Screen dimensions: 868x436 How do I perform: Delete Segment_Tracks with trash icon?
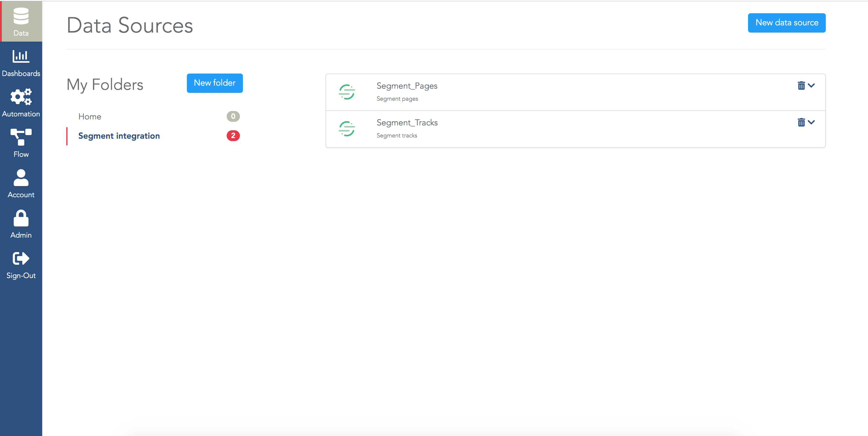[x=801, y=122]
